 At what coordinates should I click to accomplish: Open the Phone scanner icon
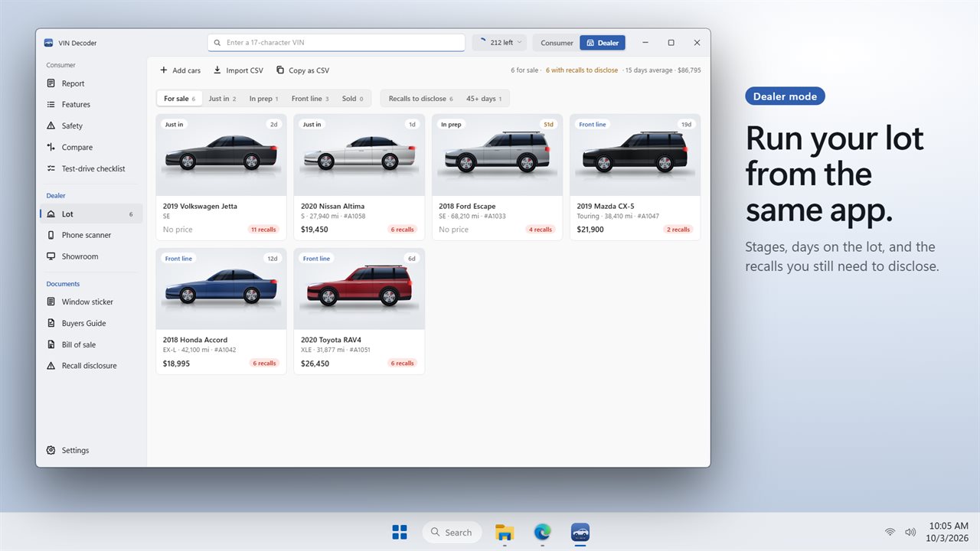pos(51,235)
